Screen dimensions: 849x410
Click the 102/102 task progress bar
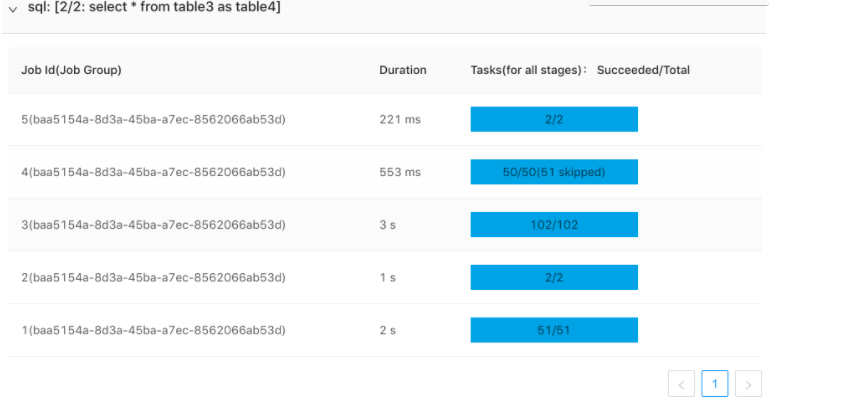click(x=554, y=225)
